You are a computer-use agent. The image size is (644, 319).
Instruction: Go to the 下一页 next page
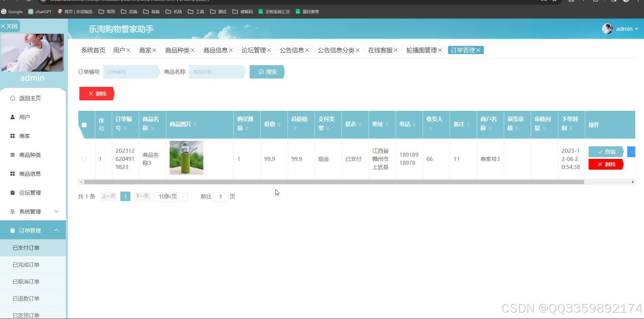142,196
